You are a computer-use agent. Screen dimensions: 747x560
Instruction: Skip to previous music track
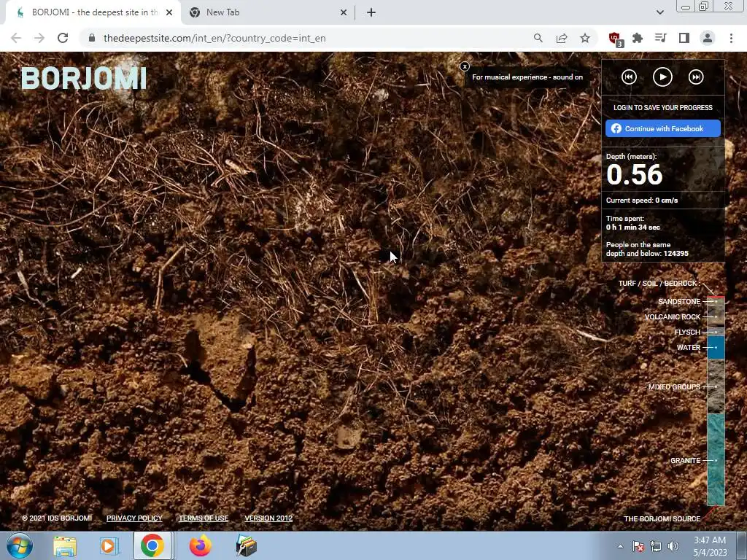tap(629, 77)
